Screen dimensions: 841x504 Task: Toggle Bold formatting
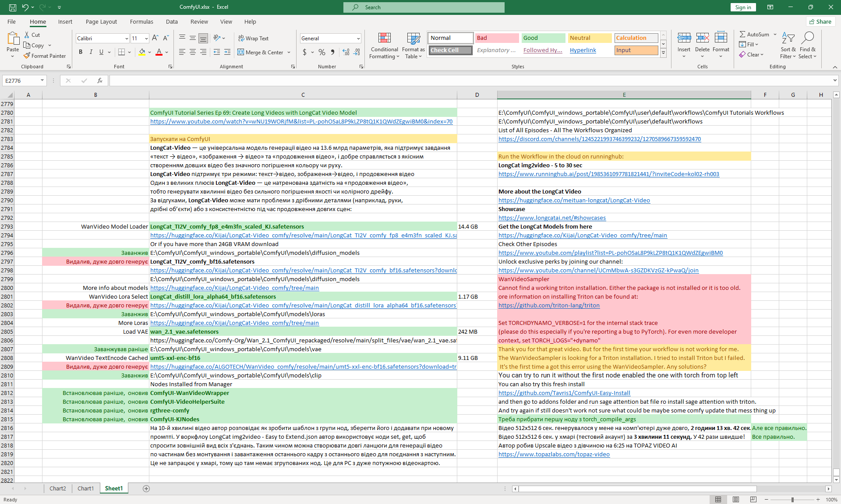[81, 52]
